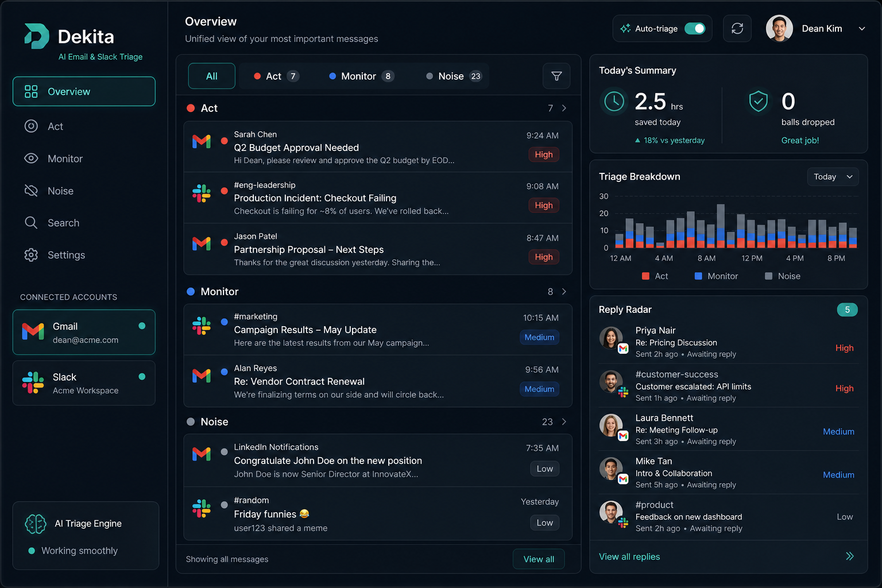Click the Search magnifier icon in sidebar
The image size is (882, 588).
(x=31, y=223)
